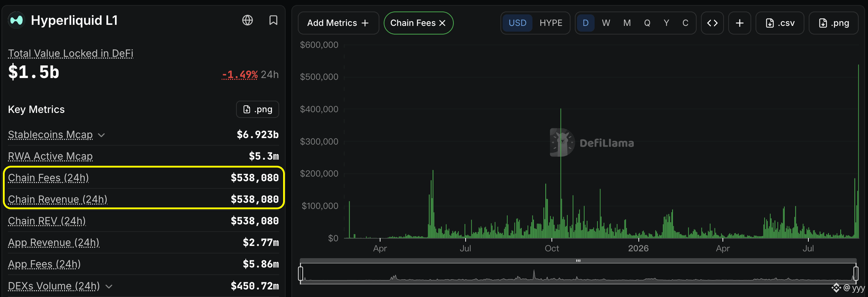Open the globe website icon

[248, 20]
